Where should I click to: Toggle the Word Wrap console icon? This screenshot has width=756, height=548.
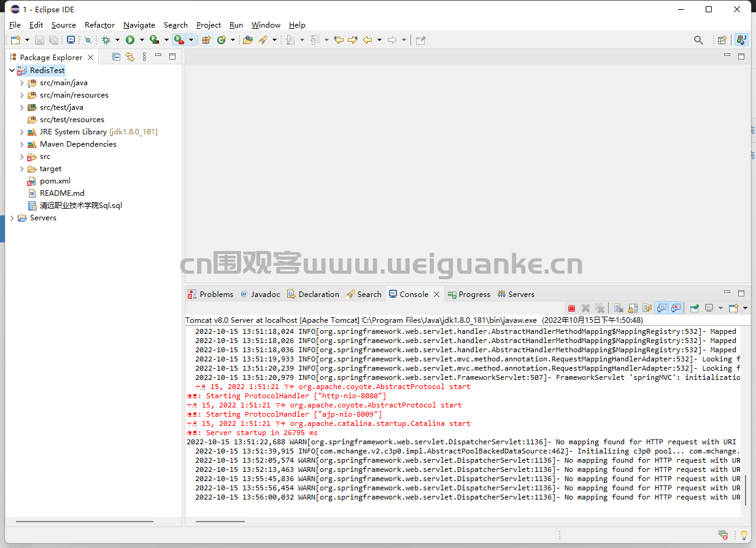[647, 308]
